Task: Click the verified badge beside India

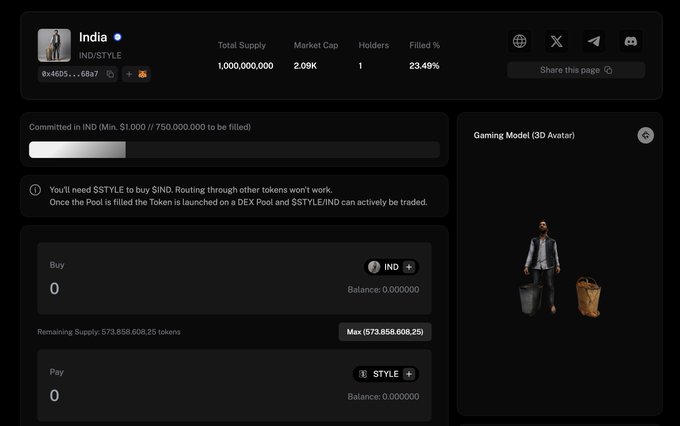Action: pos(118,37)
